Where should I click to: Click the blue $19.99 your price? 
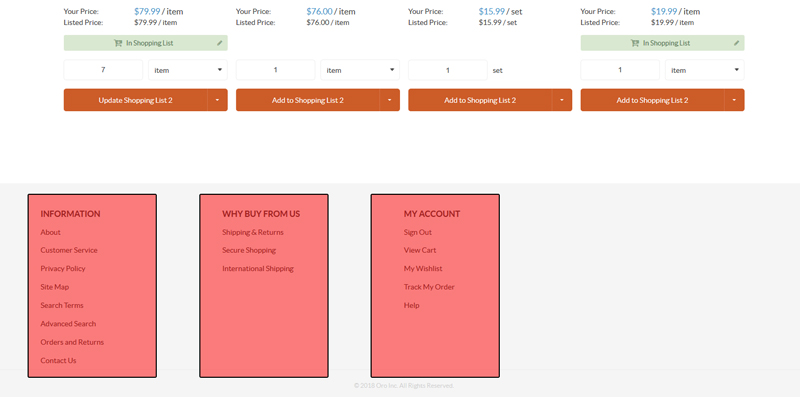(x=664, y=11)
